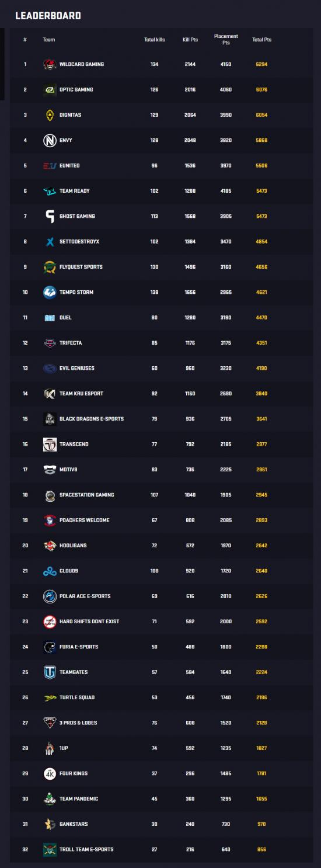Sort by the Total kills column header
The width and height of the screenshot is (321, 868).
click(155, 40)
